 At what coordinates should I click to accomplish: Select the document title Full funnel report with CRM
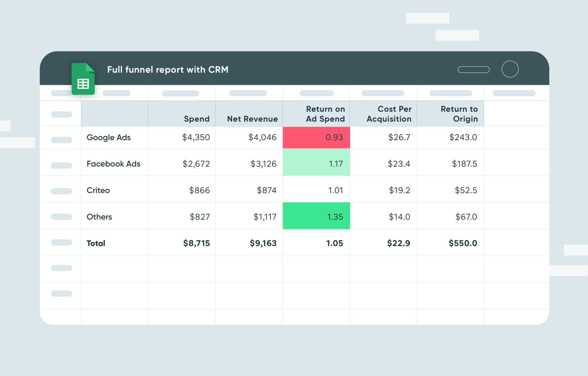pos(168,70)
